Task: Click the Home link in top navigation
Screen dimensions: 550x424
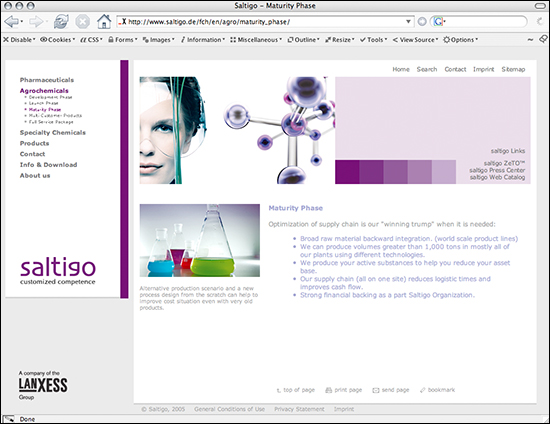Action: (401, 69)
